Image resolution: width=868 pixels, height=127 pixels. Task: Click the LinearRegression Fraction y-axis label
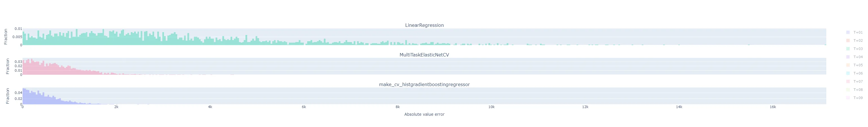click(6, 37)
